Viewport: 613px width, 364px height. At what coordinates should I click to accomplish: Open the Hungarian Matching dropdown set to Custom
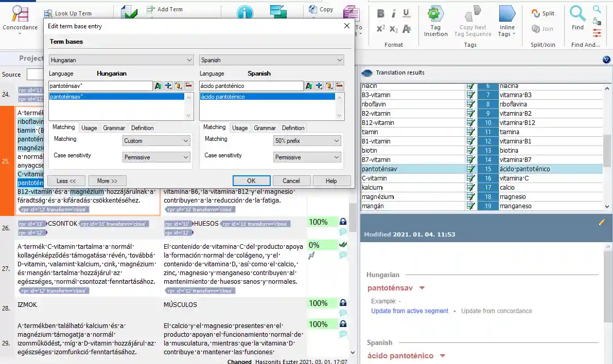pos(156,141)
